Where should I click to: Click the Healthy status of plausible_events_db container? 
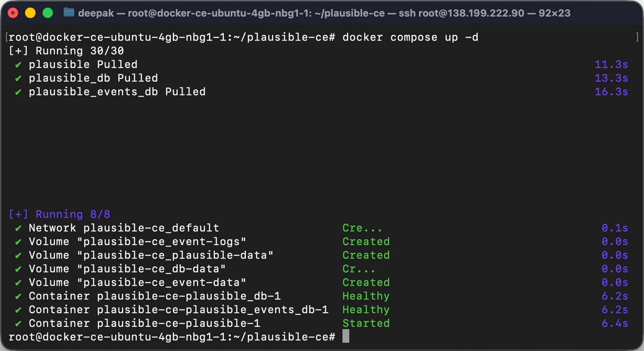tap(365, 310)
